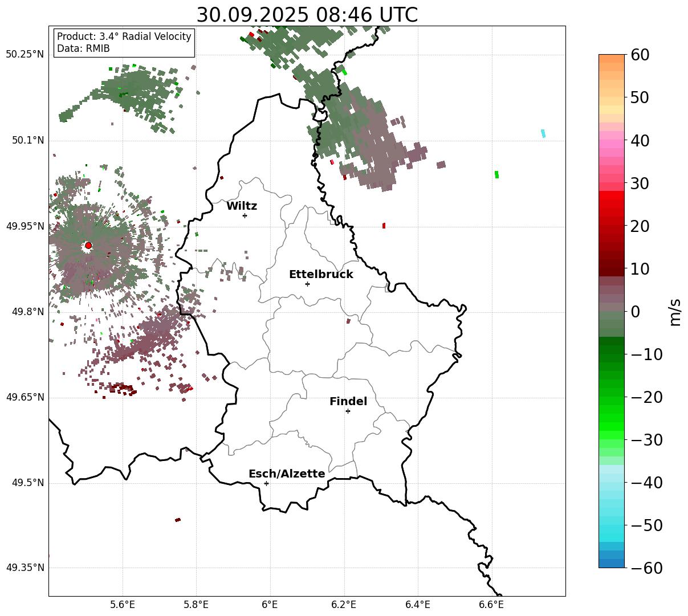Click the colorbar 50 tick label
This screenshot has height=616, width=688.
[640, 97]
